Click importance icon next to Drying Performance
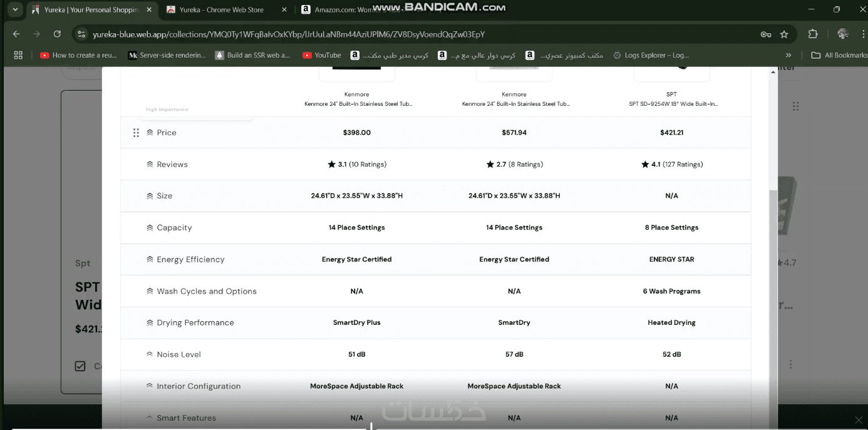 pos(150,323)
